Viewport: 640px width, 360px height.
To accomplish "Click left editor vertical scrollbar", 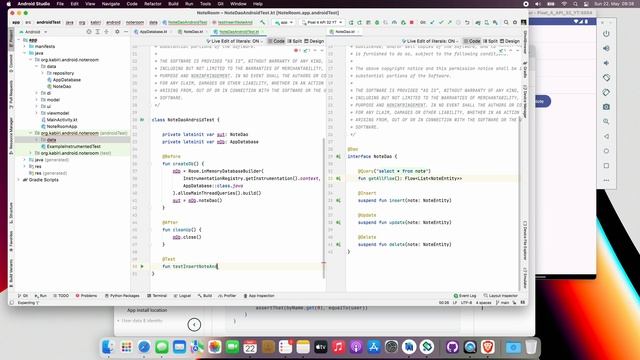I will pos(324,208).
